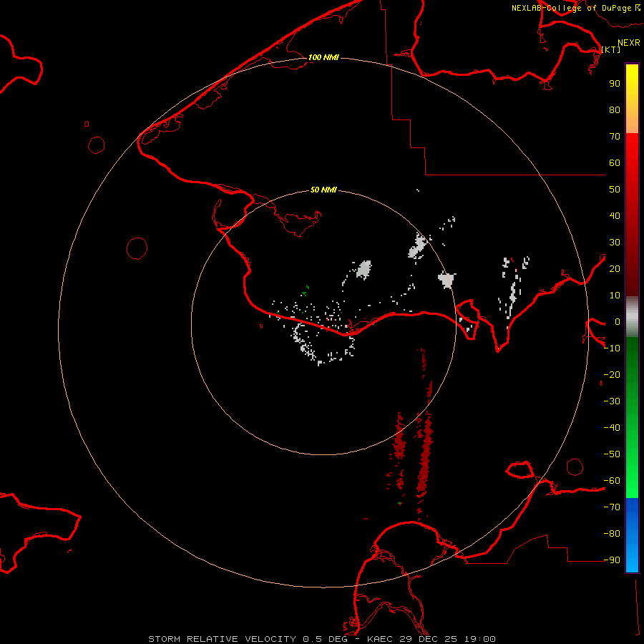Click the -60 value on the velocity scale
Screen dimensions: 644x644
[x=612, y=481]
